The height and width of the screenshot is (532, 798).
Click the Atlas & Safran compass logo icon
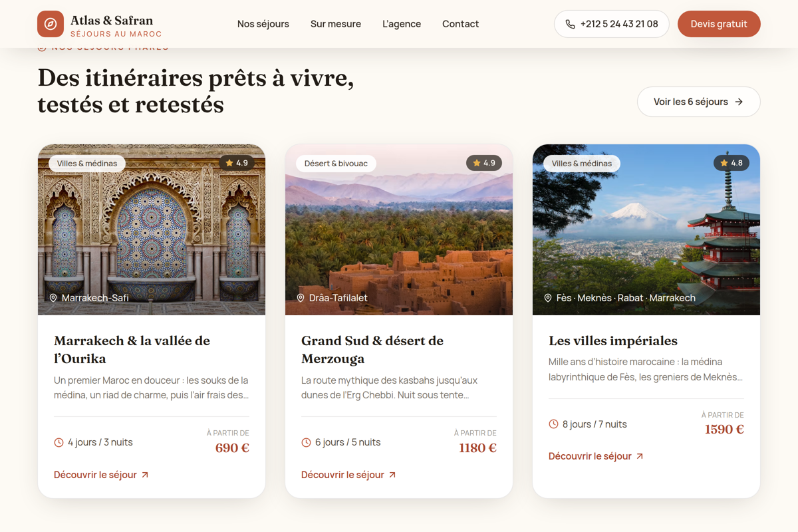51,24
